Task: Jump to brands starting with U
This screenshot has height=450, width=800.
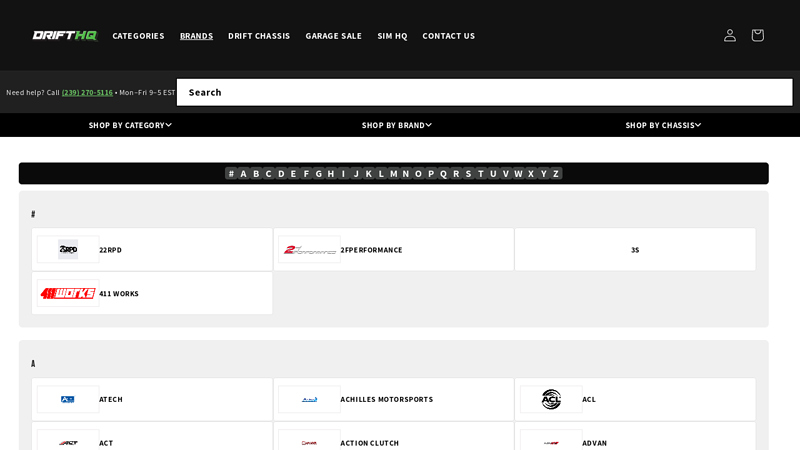Action: click(x=493, y=173)
